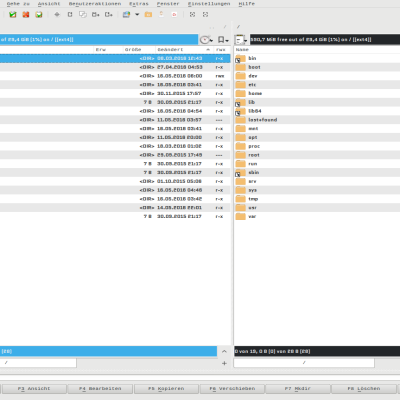Screen dimensions: 400x400
Task: Sort by the rwx column header
Action: point(222,50)
